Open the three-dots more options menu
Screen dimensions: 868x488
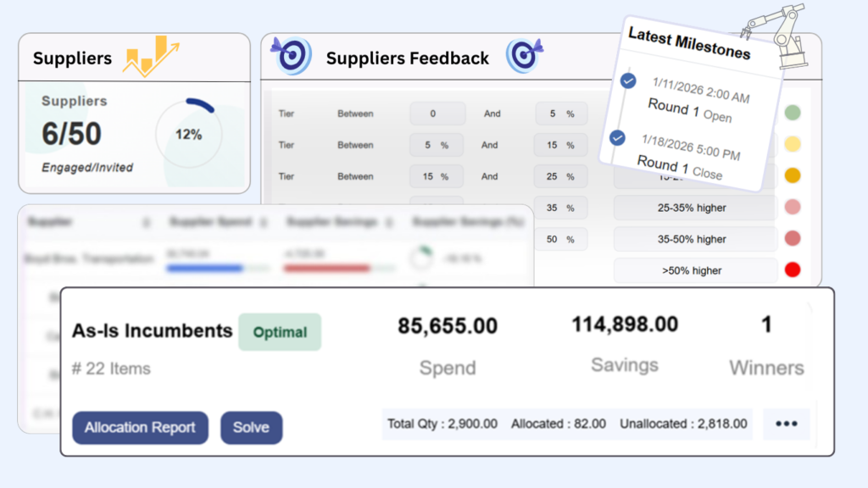click(x=787, y=424)
